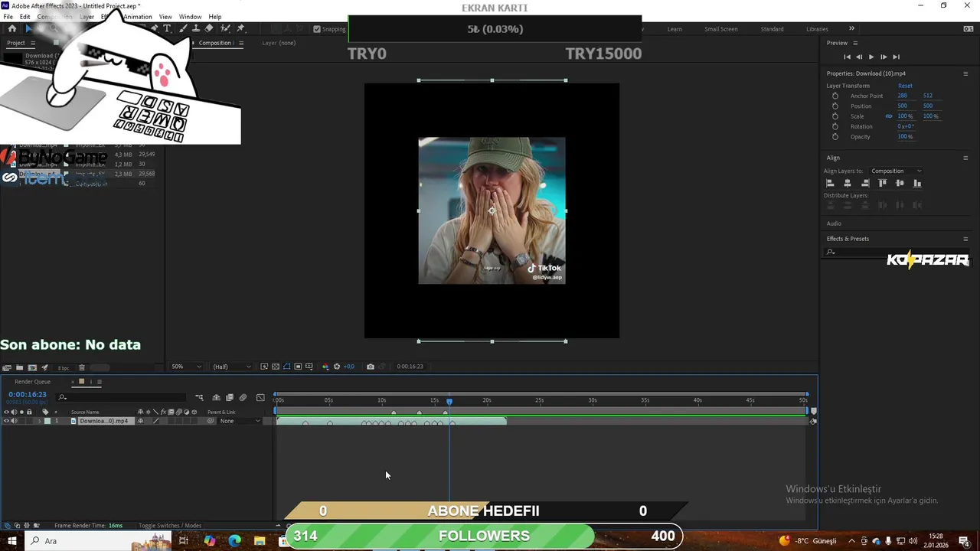Switch to the Learn workspace
This screenshot has height=551, width=980.
pos(675,29)
